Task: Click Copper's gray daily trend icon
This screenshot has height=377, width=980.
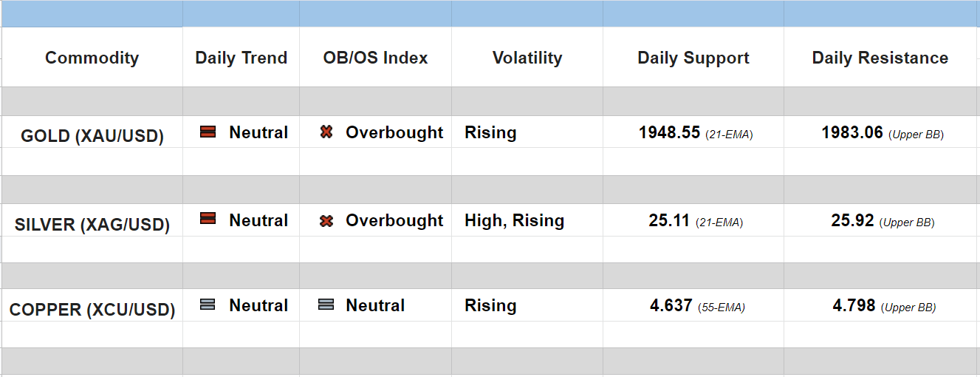Action: 208,304
